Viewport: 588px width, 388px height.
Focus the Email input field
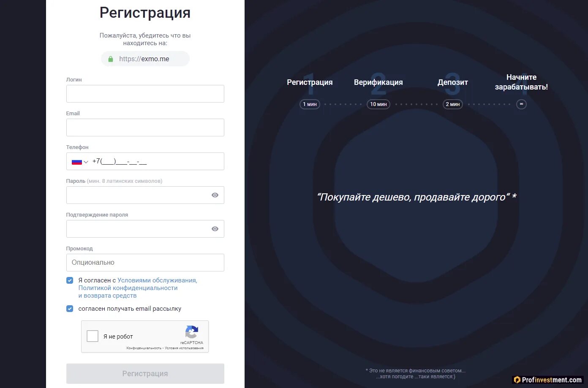point(145,128)
